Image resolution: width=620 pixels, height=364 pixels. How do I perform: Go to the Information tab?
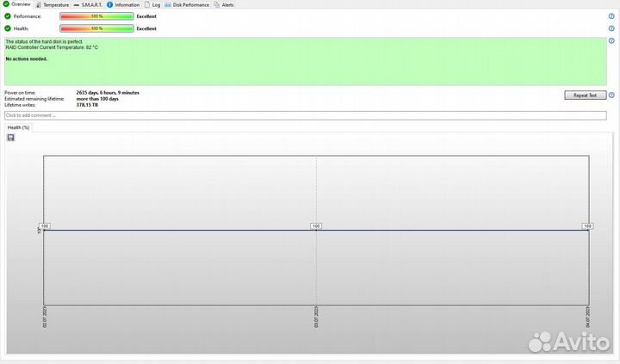point(123,4)
